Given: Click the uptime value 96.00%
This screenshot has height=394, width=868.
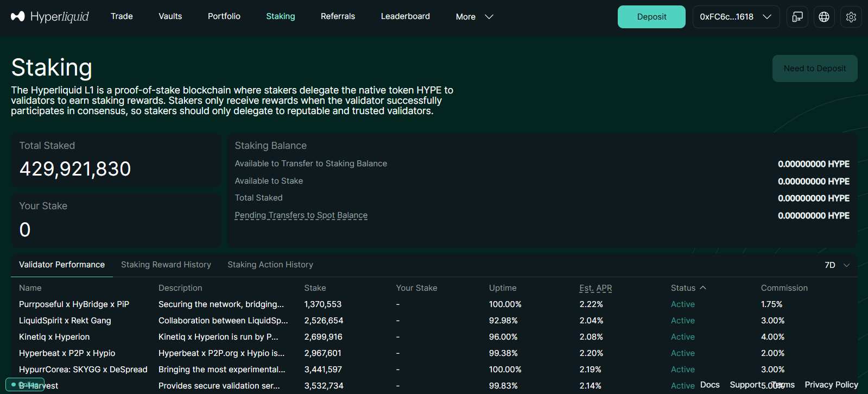Looking at the screenshot, I should click(x=503, y=337).
